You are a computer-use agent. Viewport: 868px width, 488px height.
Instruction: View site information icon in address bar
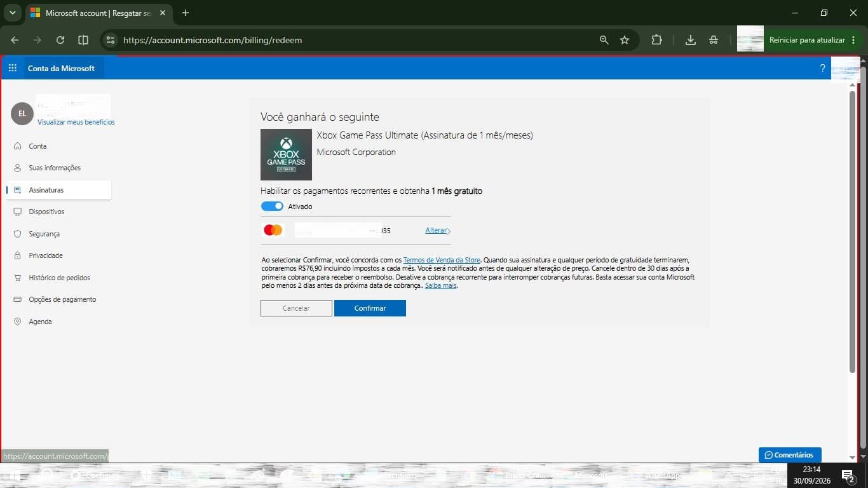coord(111,40)
